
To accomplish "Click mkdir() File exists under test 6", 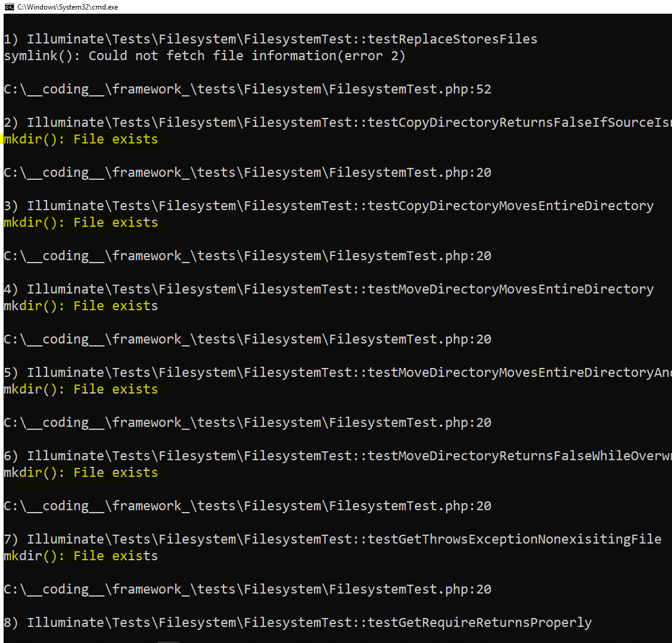I will pos(81,473).
